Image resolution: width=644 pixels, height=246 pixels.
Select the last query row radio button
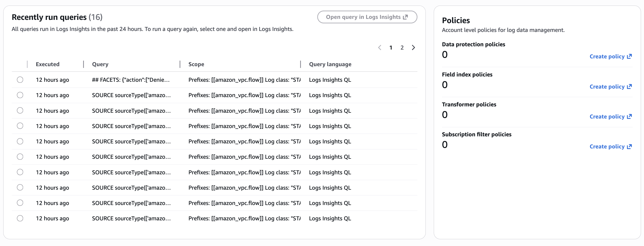[x=20, y=218]
